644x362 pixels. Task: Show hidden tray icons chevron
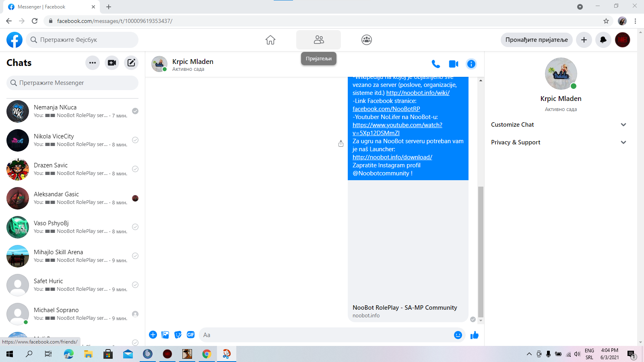(529, 354)
